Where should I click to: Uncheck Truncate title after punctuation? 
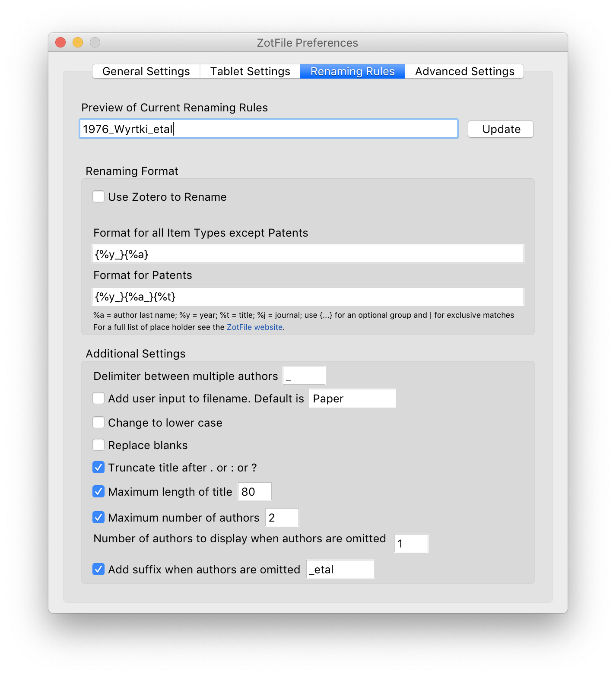(x=98, y=467)
